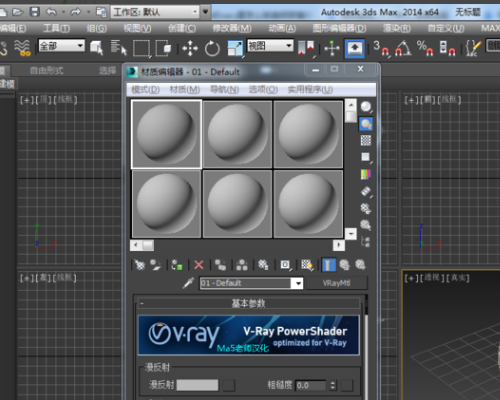Viewport: 500px width, 400px height.
Task: Click the Make Material Copy icon
Action: (x=220, y=265)
